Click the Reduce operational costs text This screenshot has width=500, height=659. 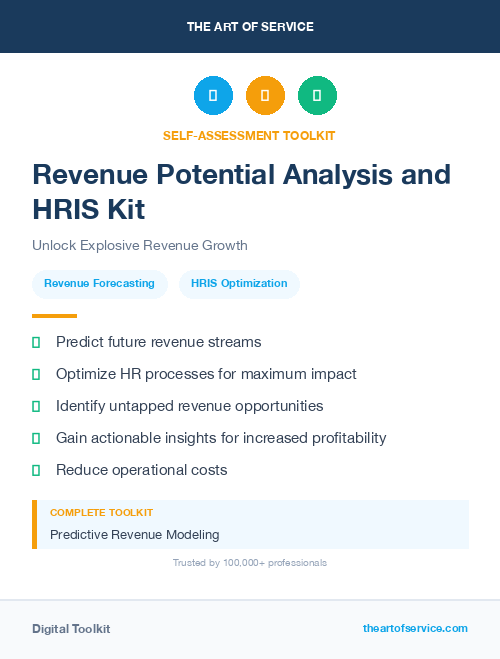[x=142, y=470]
